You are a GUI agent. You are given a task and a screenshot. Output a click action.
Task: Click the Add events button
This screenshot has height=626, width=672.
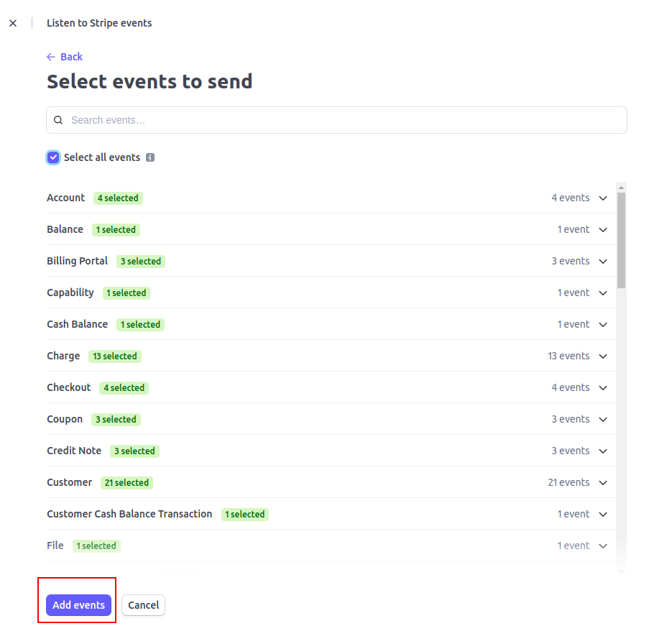79,605
